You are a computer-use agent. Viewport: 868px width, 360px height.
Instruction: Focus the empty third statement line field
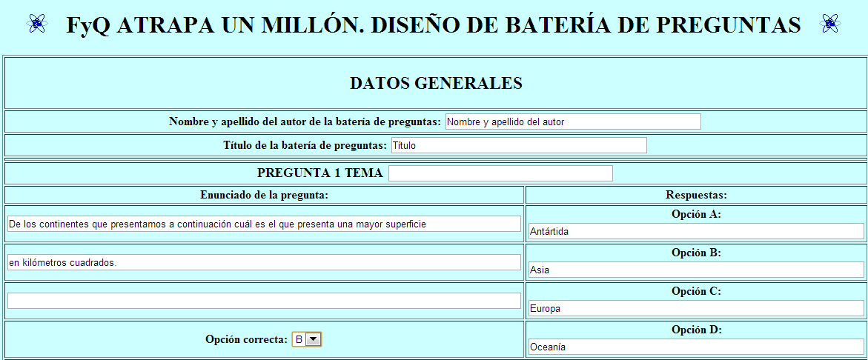tap(264, 301)
